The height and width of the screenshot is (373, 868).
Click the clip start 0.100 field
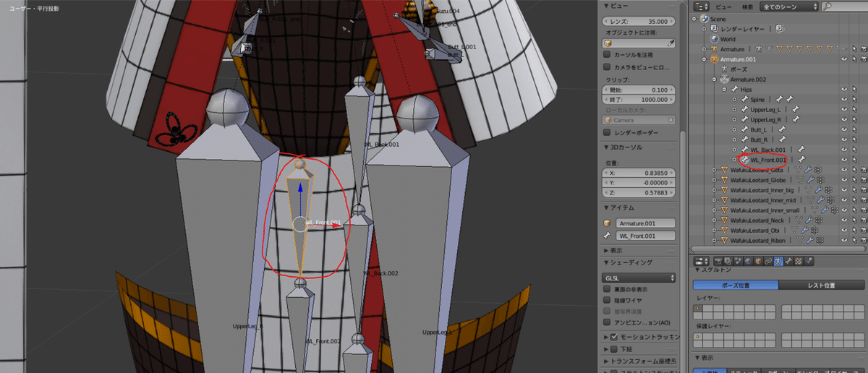(640, 90)
